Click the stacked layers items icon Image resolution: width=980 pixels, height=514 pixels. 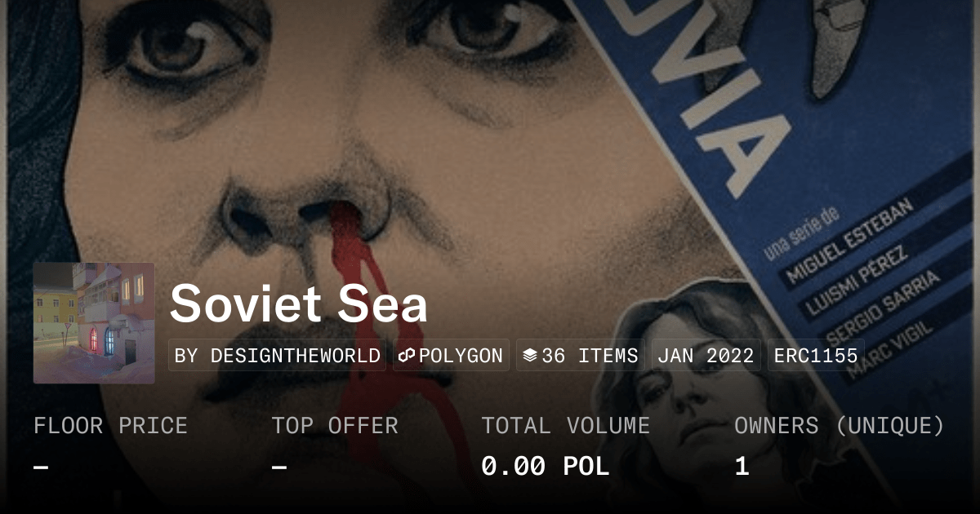point(530,356)
